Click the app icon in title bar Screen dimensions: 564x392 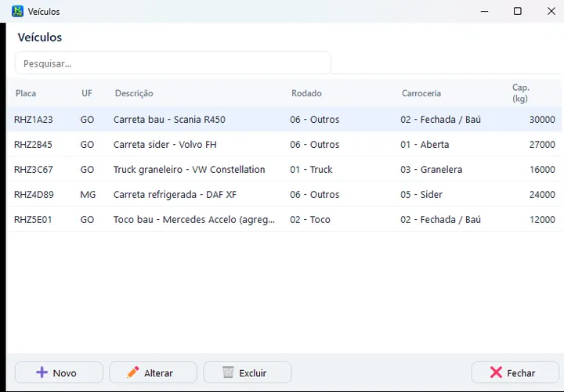click(x=17, y=11)
